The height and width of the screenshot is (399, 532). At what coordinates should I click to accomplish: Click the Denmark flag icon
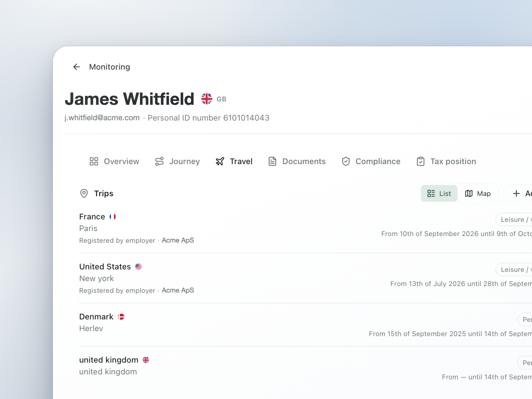tap(121, 317)
